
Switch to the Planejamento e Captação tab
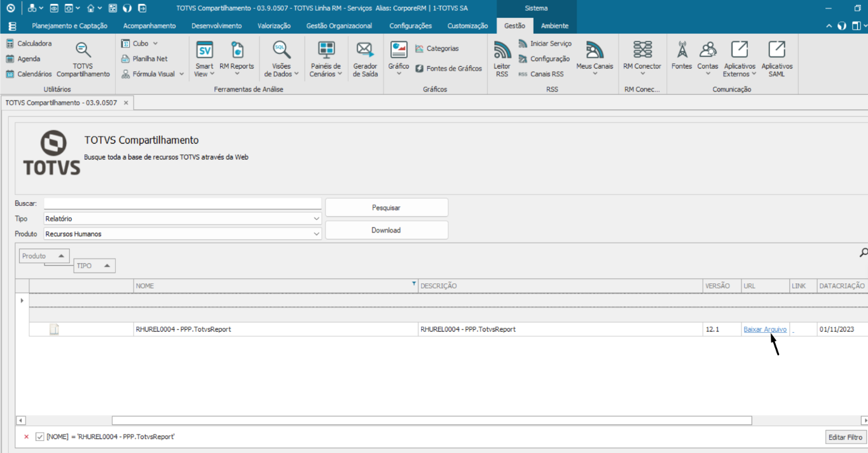click(x=70, y=26)
